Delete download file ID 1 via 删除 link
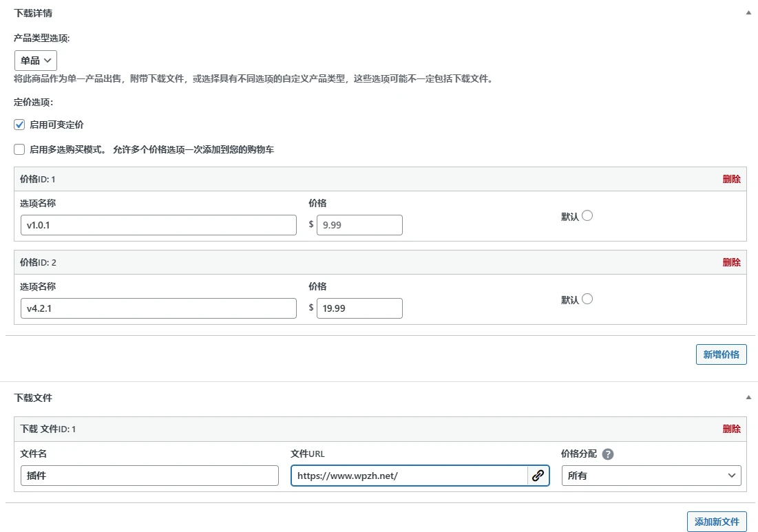The width and height of the screenshot is (758, 532). tap(732, 428)
